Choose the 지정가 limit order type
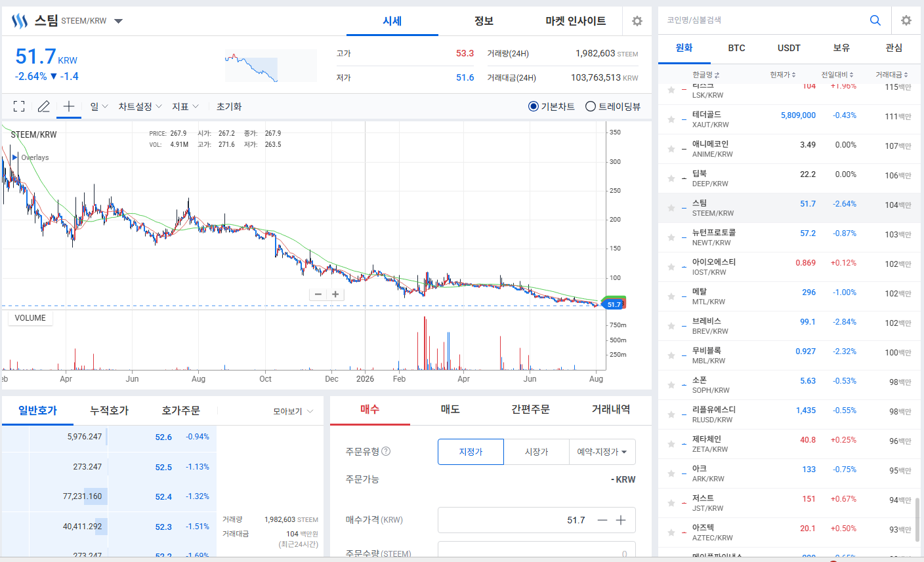924x562 pixels. pos(471,452)
